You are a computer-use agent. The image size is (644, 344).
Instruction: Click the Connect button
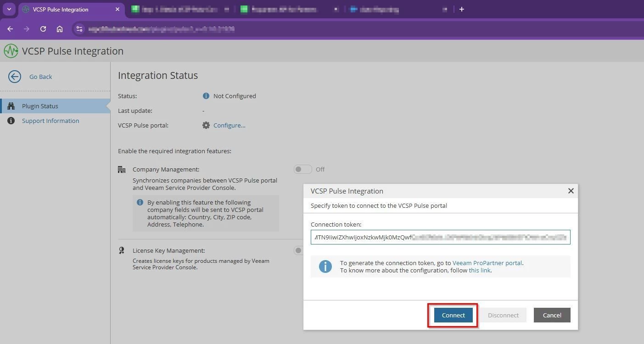coord(454,315)
